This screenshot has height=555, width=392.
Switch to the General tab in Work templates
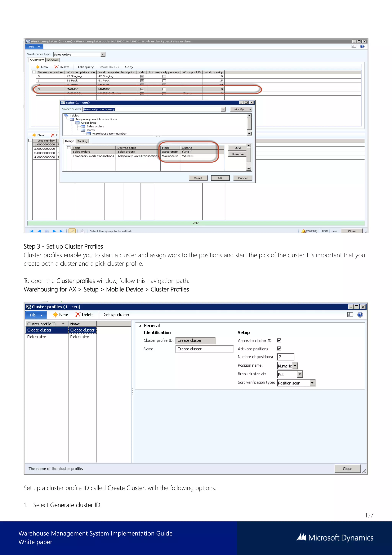[52, 60]
